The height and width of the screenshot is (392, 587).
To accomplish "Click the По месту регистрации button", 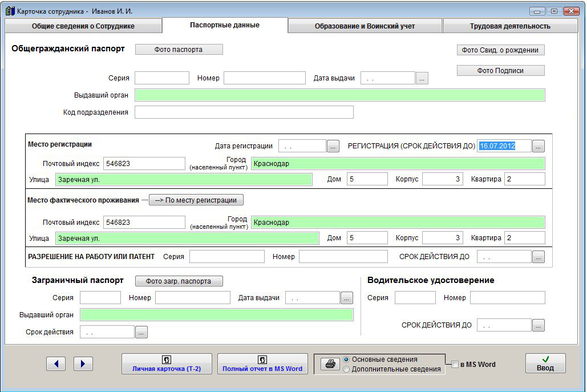I will pos(196,200).
